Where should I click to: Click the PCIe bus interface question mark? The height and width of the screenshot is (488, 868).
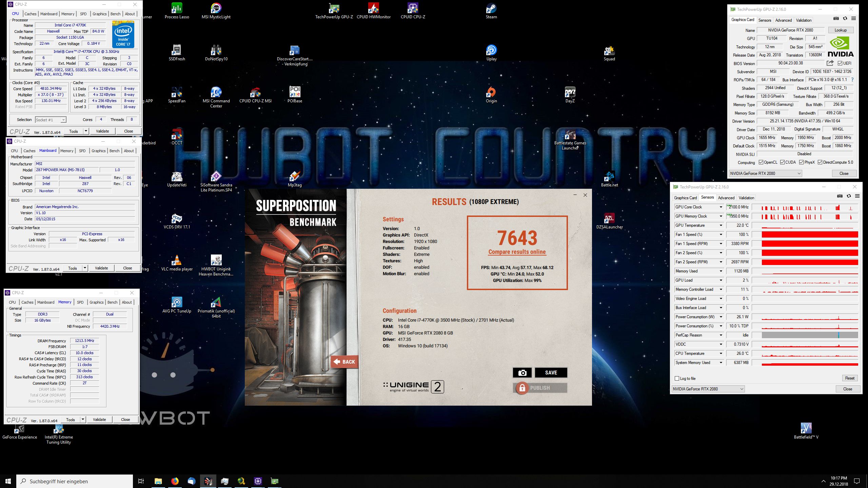point(852,80)
